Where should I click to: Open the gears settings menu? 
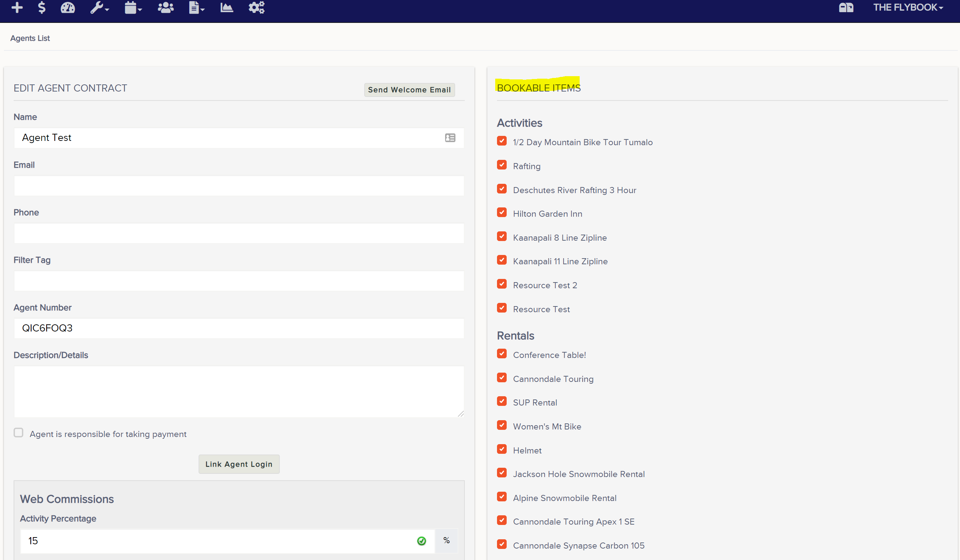[257, 7]
